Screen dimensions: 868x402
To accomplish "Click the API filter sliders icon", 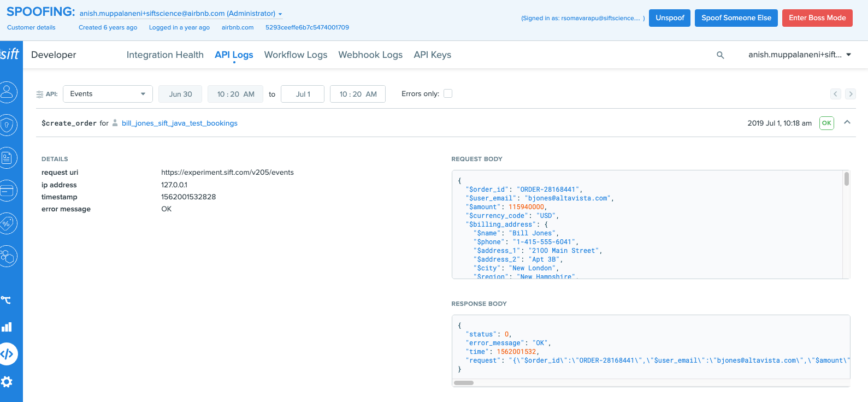I will tap(39, 94).
